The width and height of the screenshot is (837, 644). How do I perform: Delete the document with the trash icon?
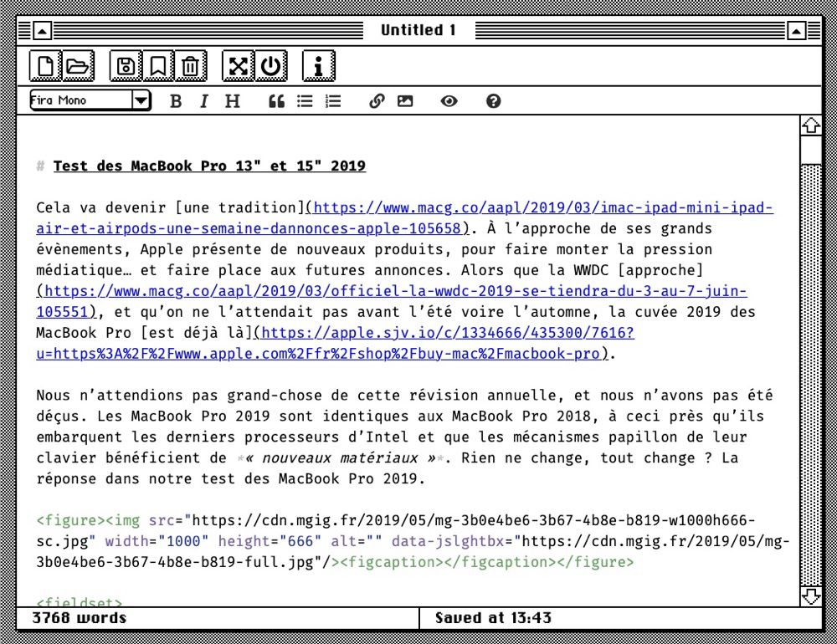tap(191, 66)
